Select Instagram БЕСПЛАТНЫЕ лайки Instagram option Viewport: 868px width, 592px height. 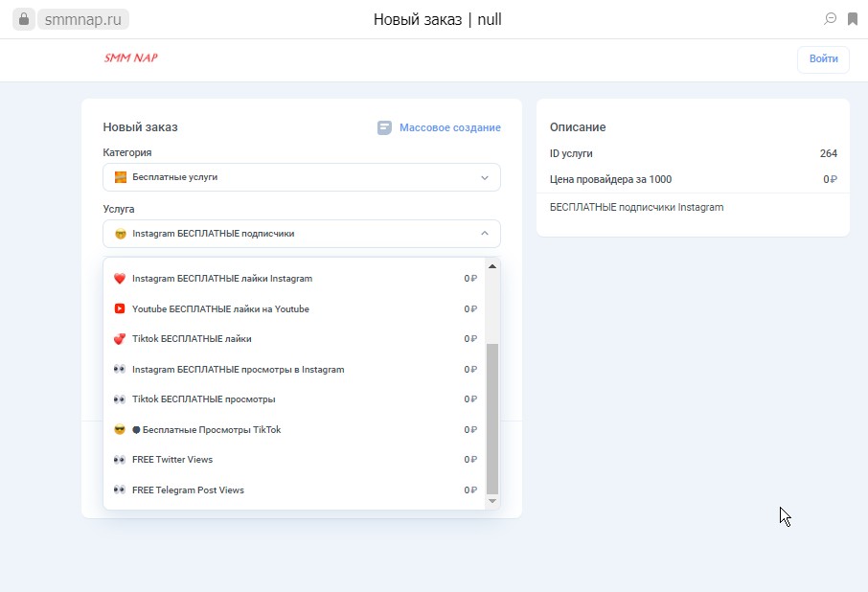tap(296, 279)
